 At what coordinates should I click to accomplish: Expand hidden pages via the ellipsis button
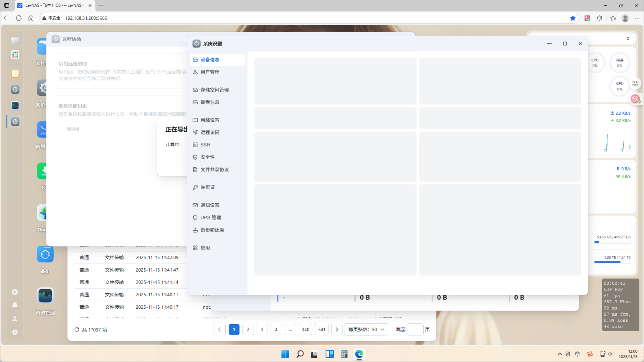point(290,330)
